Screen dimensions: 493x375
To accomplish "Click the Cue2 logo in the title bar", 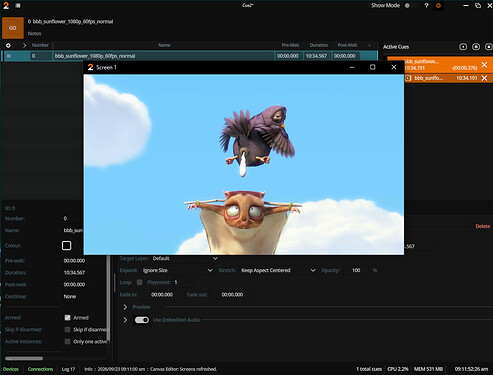I will point(6,5).
